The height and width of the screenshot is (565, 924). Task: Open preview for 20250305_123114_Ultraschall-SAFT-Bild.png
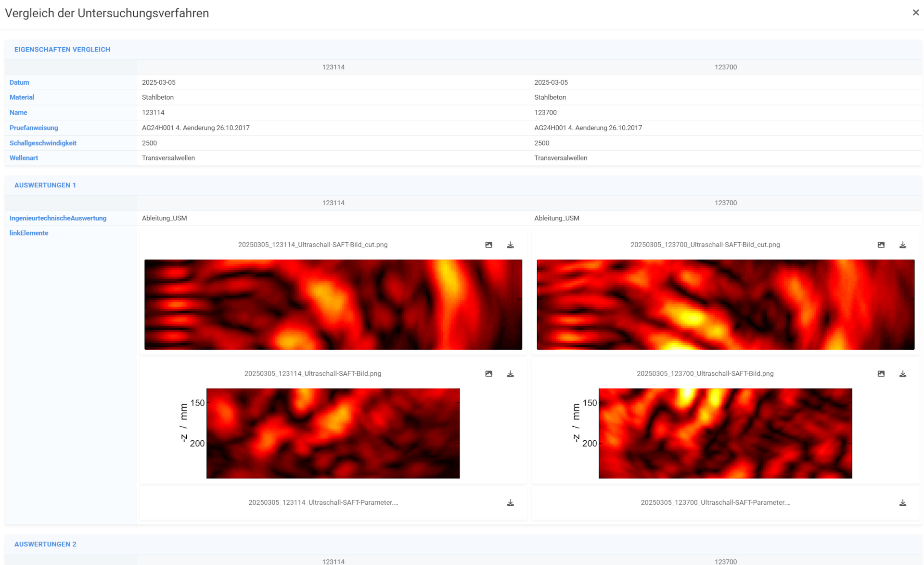(x=488, y=373)
